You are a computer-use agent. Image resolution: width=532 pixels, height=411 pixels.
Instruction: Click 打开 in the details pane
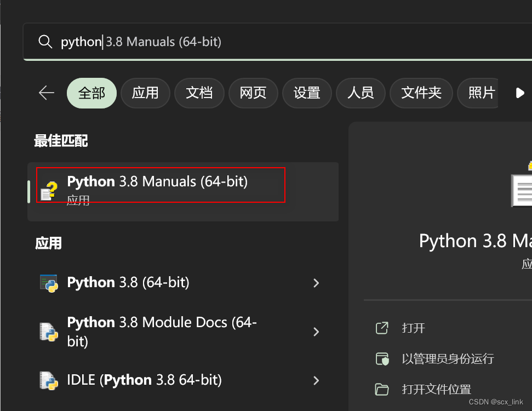pyautogui.click(x=413, y=328)
